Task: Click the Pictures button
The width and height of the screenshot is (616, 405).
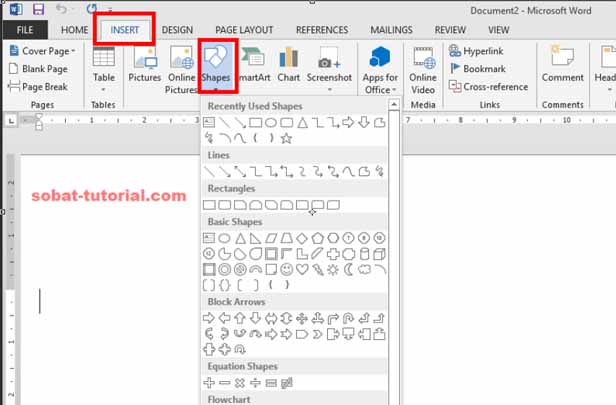Action: click(145, 65)
